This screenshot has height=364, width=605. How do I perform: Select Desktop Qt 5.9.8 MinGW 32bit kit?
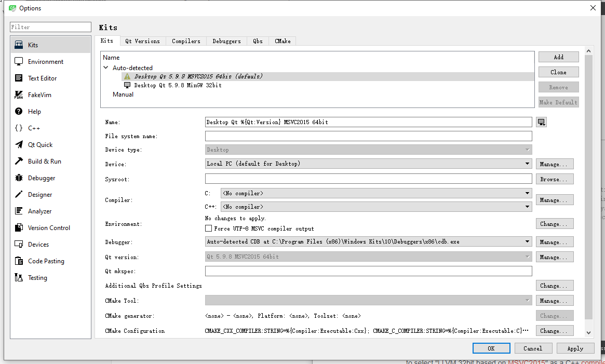[178, 85]
